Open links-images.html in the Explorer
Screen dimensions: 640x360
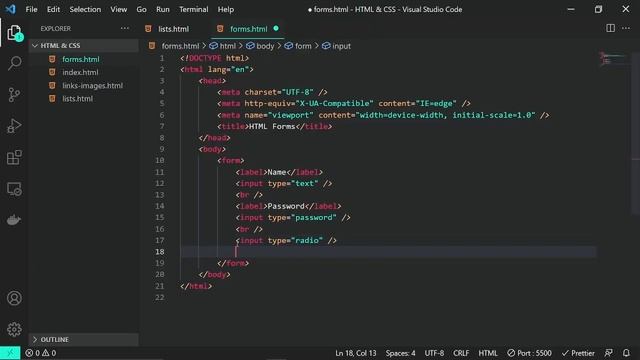(93, 85)
